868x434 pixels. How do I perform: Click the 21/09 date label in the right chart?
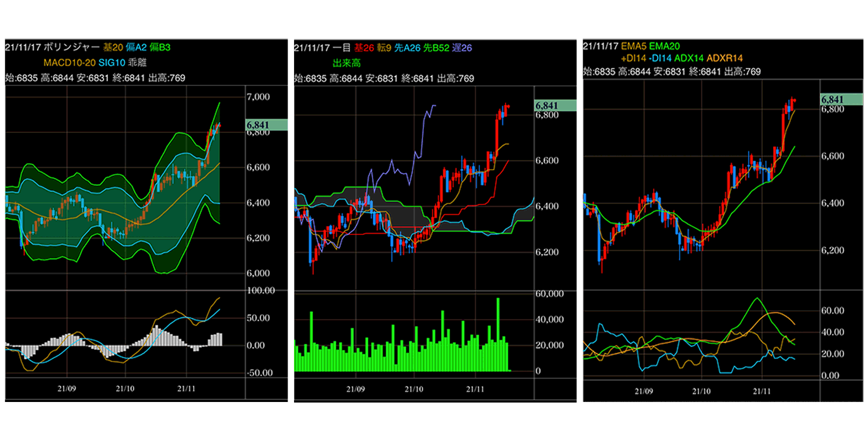tap(644, 392)
